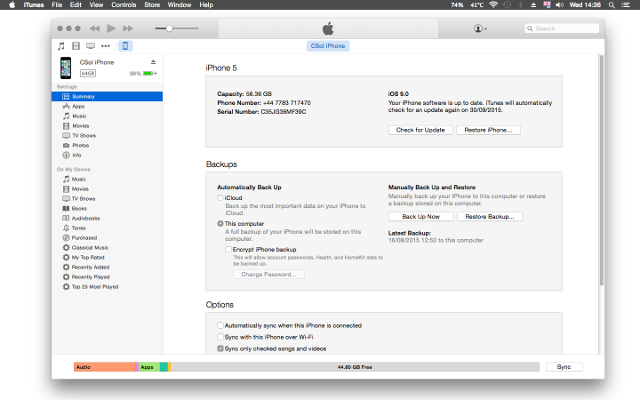Open the Movies library icon in toolbar

click(x=76, y=46)
